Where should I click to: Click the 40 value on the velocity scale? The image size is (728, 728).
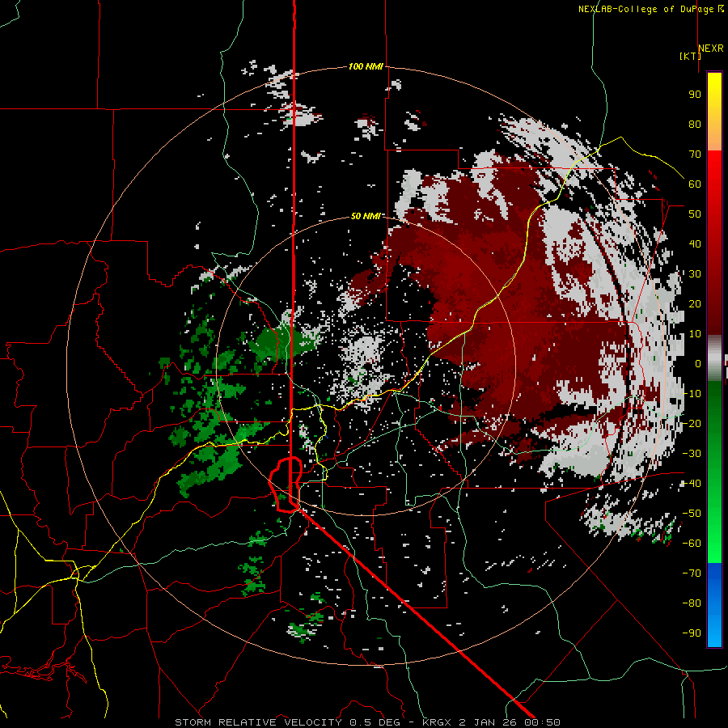695,243
